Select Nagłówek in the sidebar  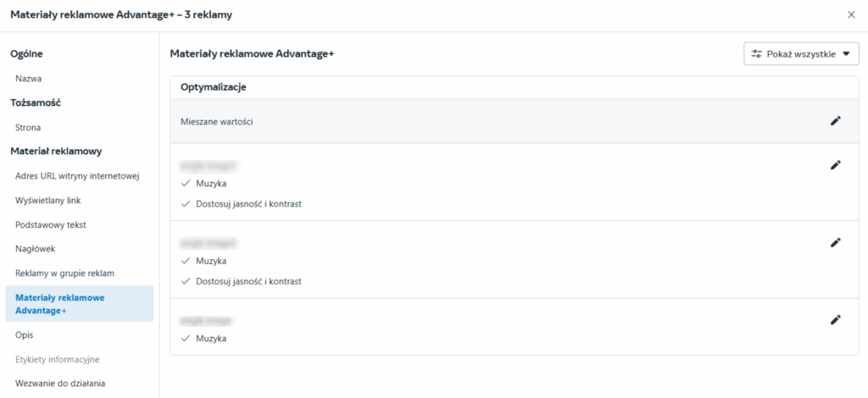point(36,249)
